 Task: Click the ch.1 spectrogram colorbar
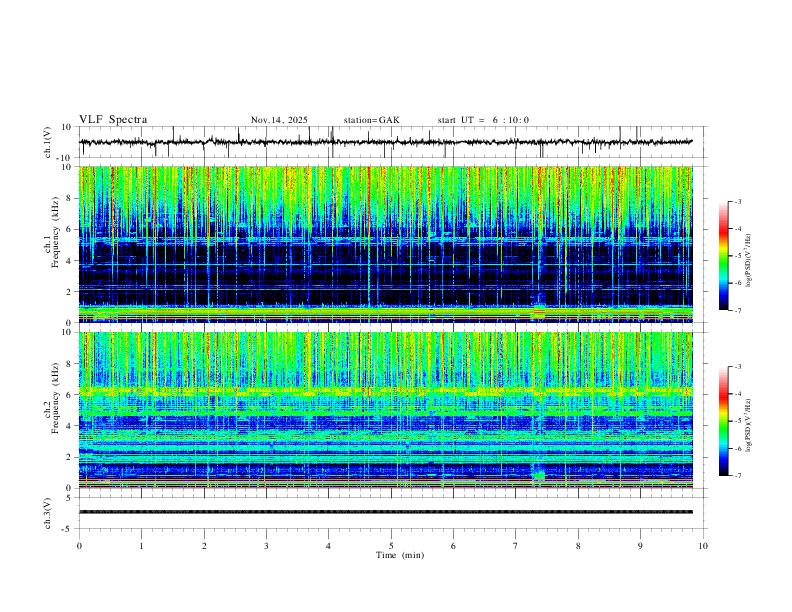[723, 256]
